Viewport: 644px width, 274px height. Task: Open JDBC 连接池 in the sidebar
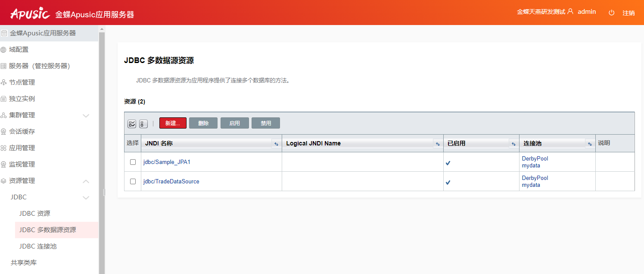tap(38, 246)
